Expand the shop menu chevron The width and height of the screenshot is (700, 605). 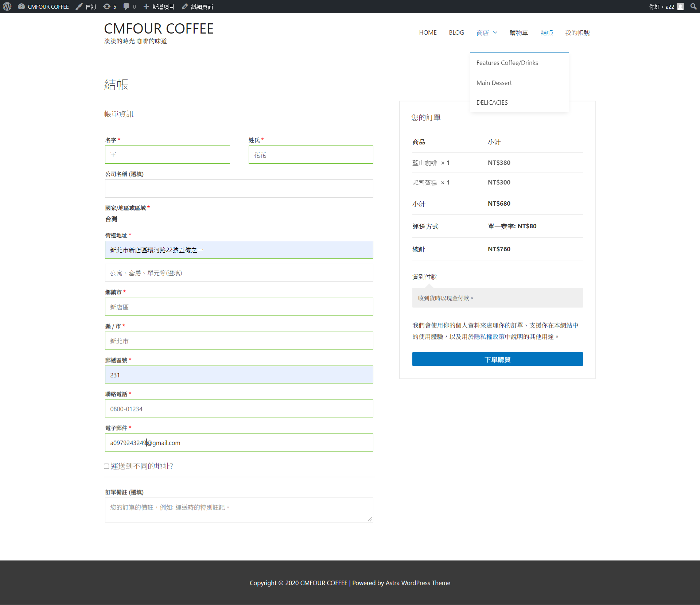coord(495,32)
